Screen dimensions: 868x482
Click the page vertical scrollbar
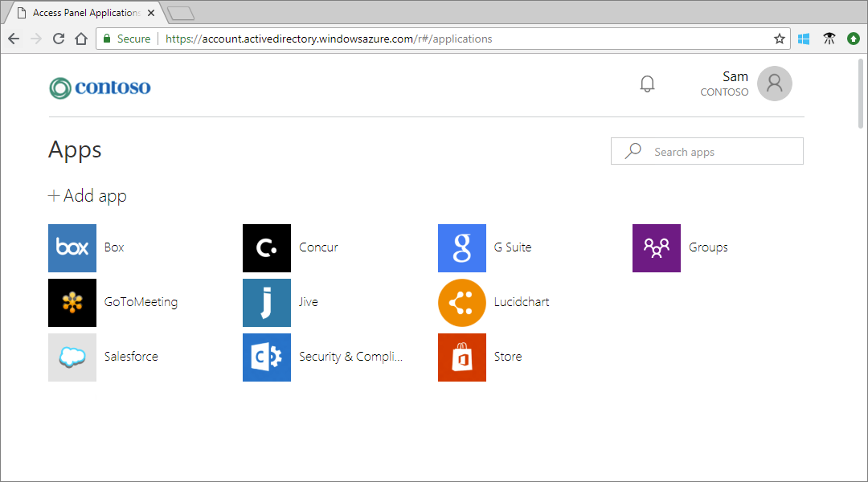pyautogui.click(x=861, y=93)
